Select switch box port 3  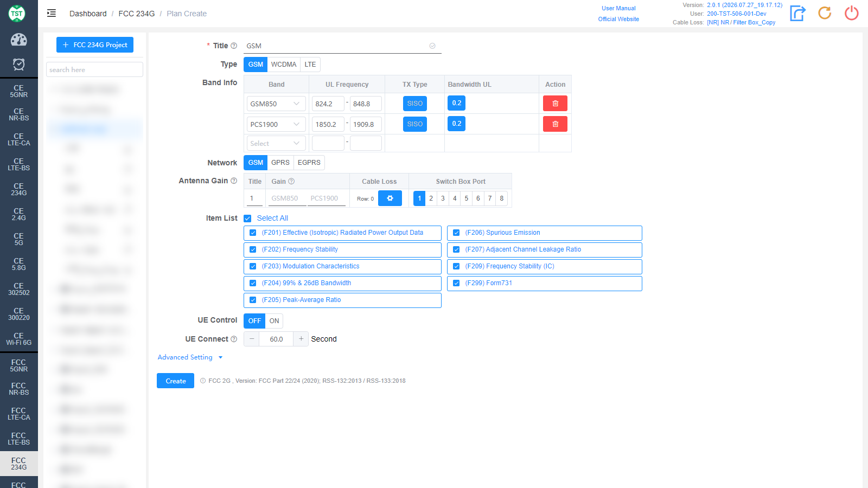443,198
